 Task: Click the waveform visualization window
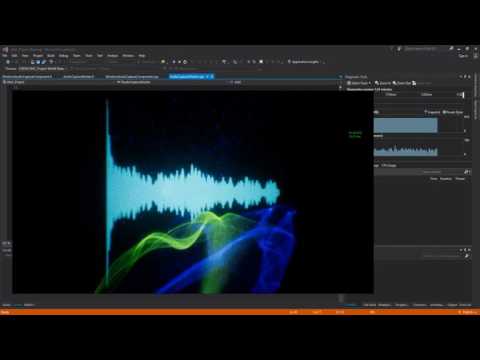[x=193, y=192]
